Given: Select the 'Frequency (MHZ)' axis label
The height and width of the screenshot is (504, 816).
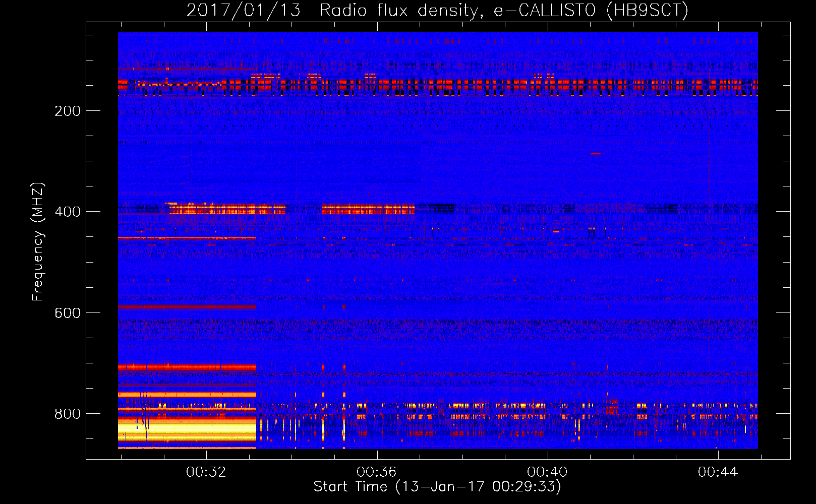Looking at the screenshot, I should click(38, 241).
